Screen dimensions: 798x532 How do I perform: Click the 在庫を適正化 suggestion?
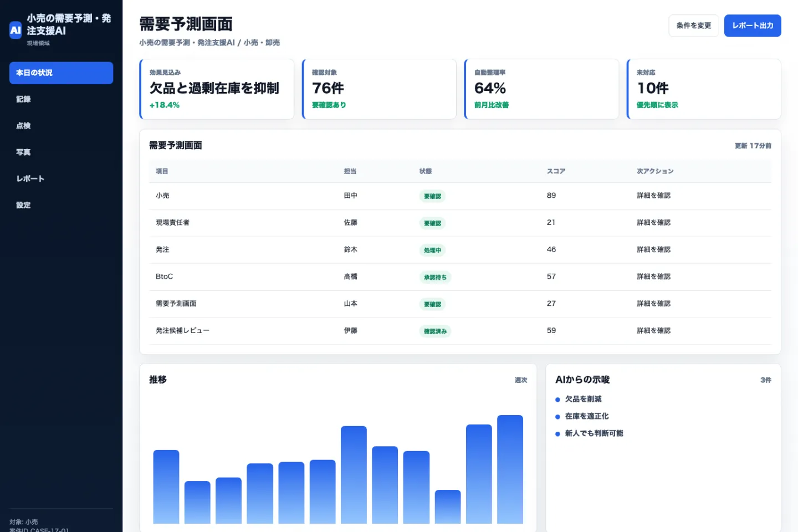click(587, 416)
